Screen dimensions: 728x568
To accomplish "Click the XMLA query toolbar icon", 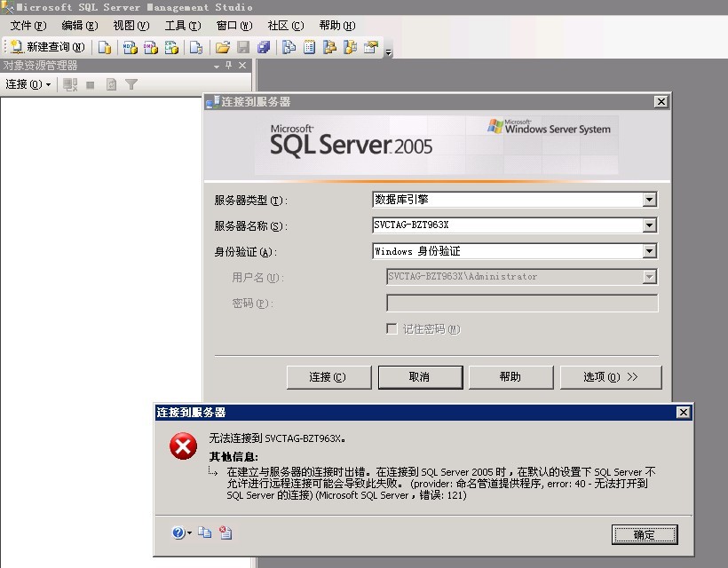I will click(171, 47).
